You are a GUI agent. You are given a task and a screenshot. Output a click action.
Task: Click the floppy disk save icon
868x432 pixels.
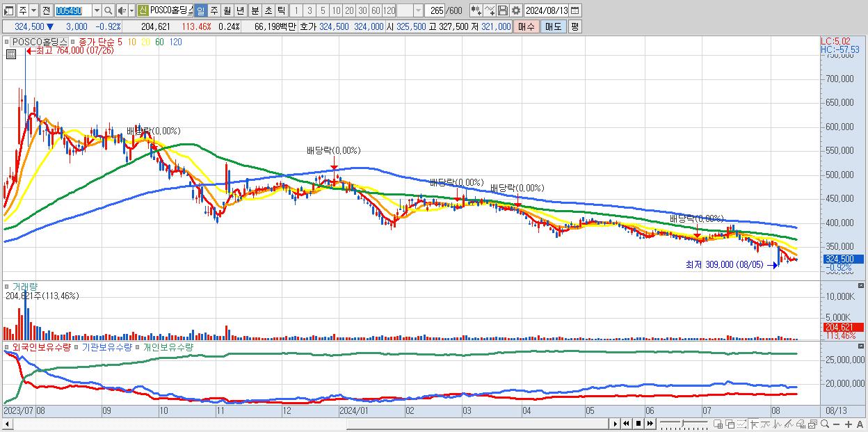pyautogui.click(x=502, y=10)
